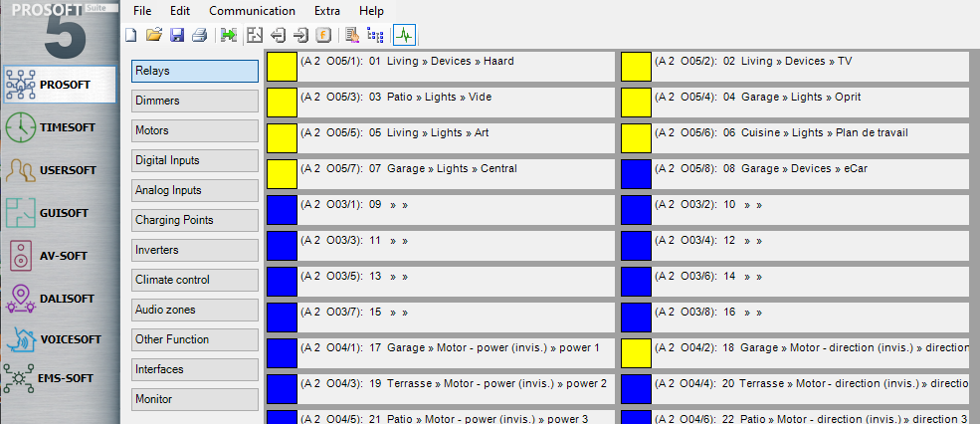This screenshot has height=424, width=980.
Task: Save using the floppy disk icon
Action: coord(176,35)
